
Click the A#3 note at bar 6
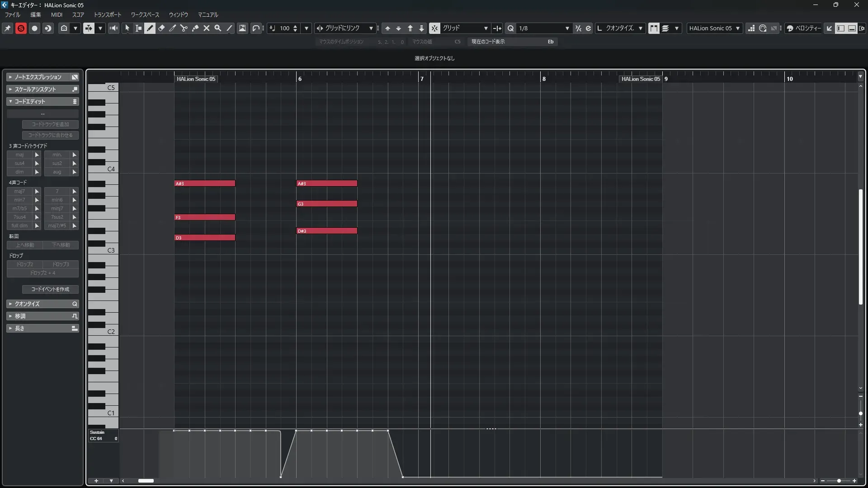(326, 183)
